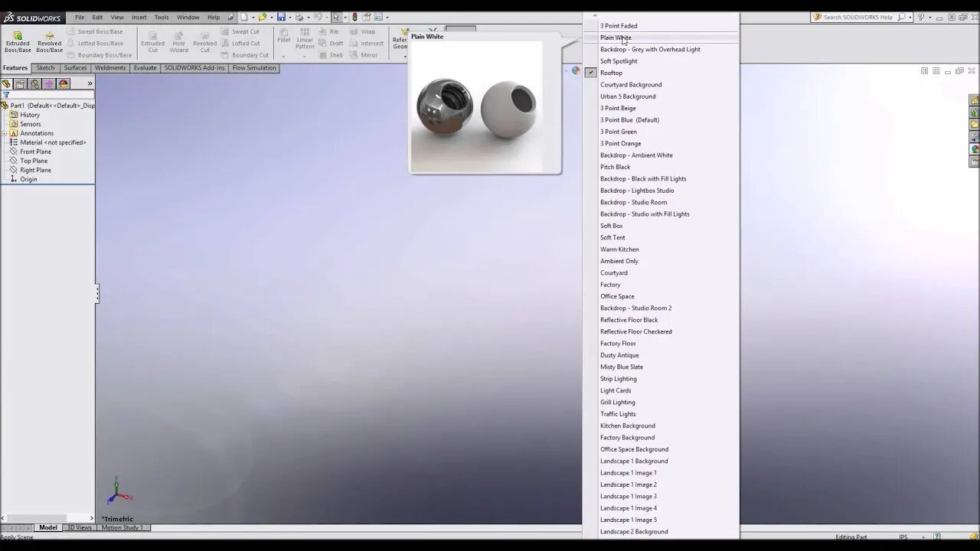980x551 pixels.
Task: Click the Select cursor tool icon
Action: [336, 17]
